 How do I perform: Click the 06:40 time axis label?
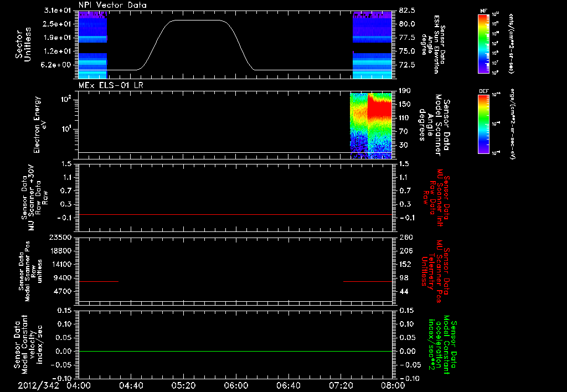288,385
